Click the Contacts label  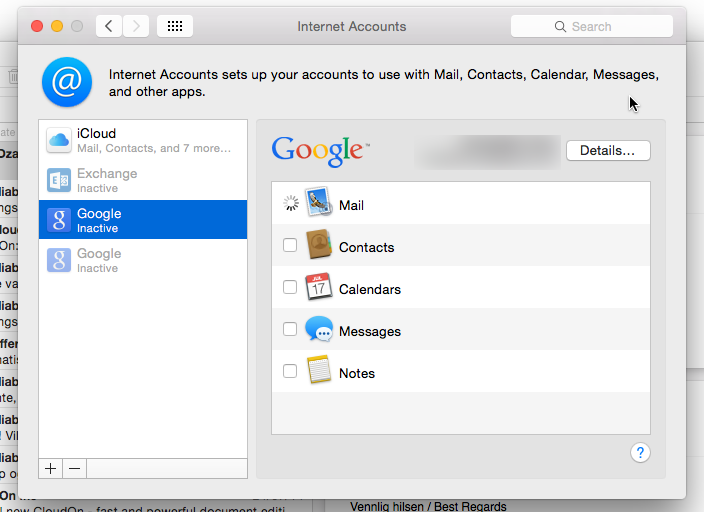coord(366,247)
